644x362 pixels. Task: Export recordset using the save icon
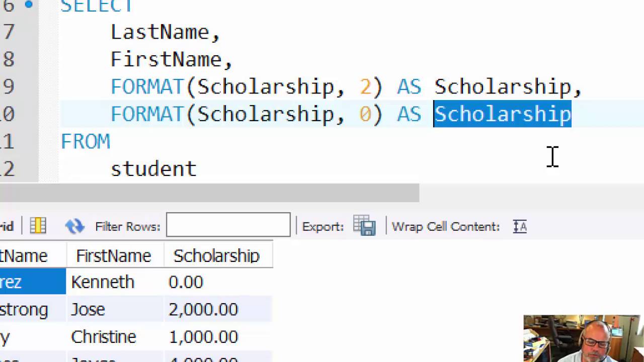364,226
